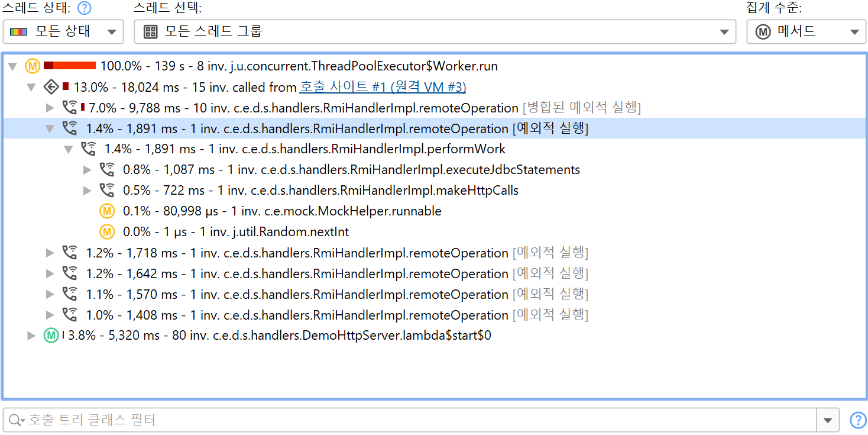Click the search magnifier icon in filter
Screen dimensions: 868x435
[x=15, y=420]
